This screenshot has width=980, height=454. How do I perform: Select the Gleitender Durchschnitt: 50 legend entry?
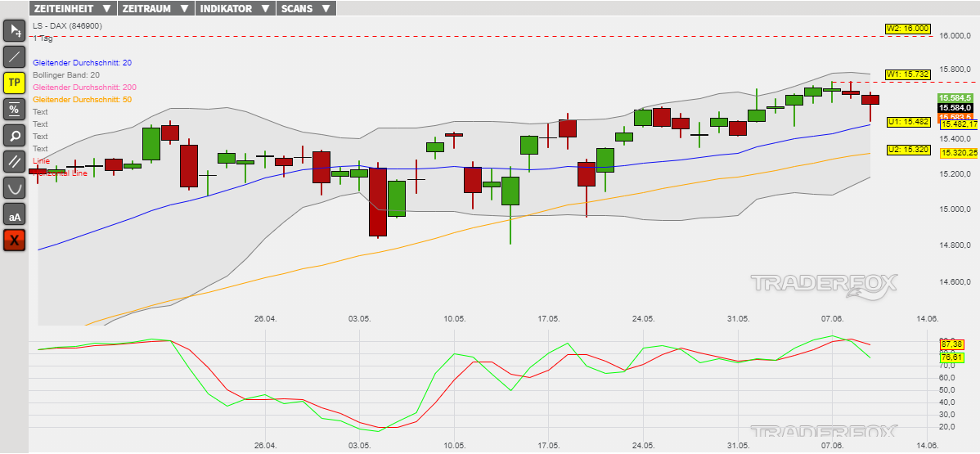pos(82,100)
